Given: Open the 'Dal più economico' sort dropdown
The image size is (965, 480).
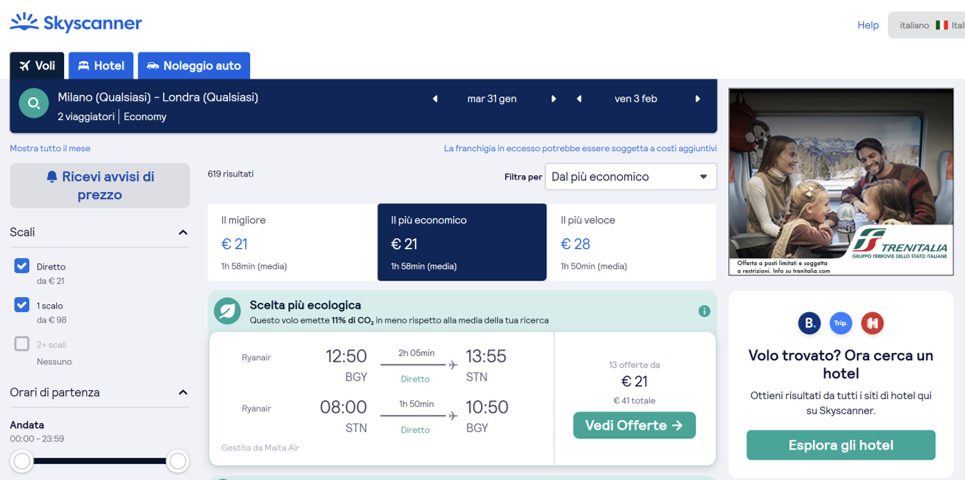Looking at the screenshot, I should pos(630,177).
